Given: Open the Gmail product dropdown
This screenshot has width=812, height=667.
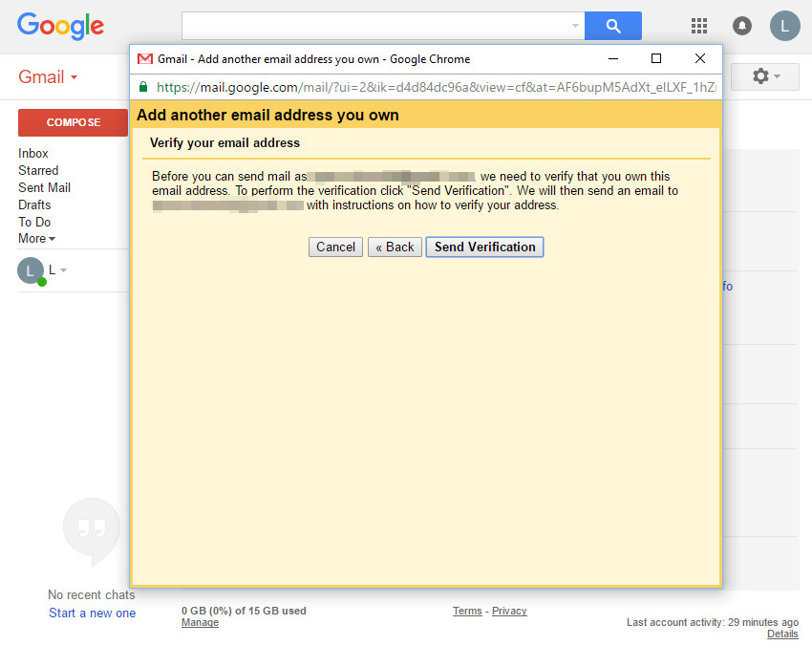Looking at the screenshot, I should 48,77.
